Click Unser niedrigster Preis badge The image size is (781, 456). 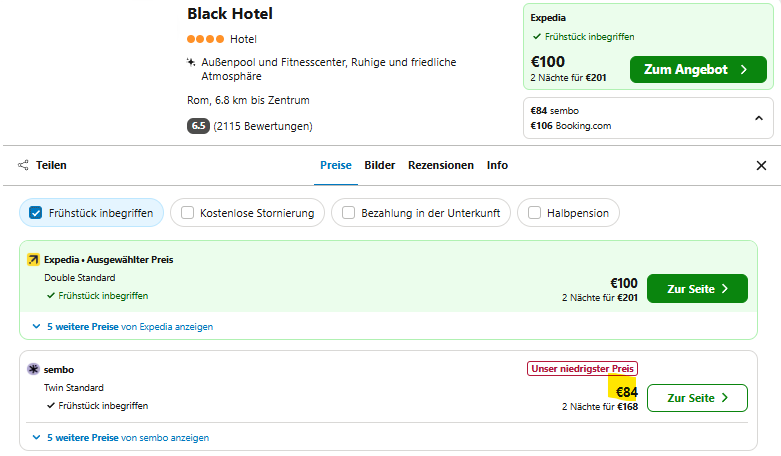pyautogui.click(x=582, y=369)
